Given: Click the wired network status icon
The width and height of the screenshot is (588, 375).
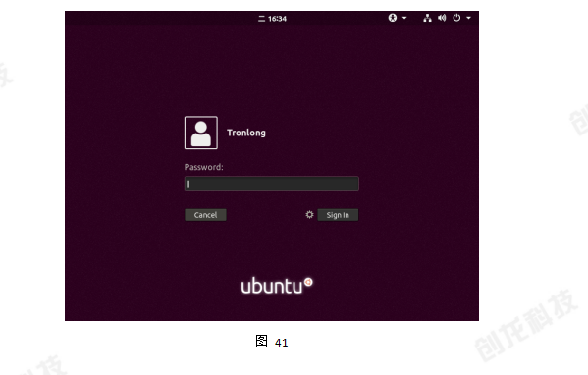Looking at the screenshot, I should coord(427,18).
